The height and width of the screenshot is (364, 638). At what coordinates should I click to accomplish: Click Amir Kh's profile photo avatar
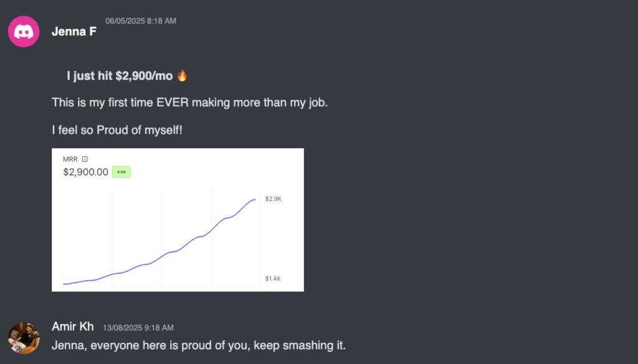click(24, 338)
